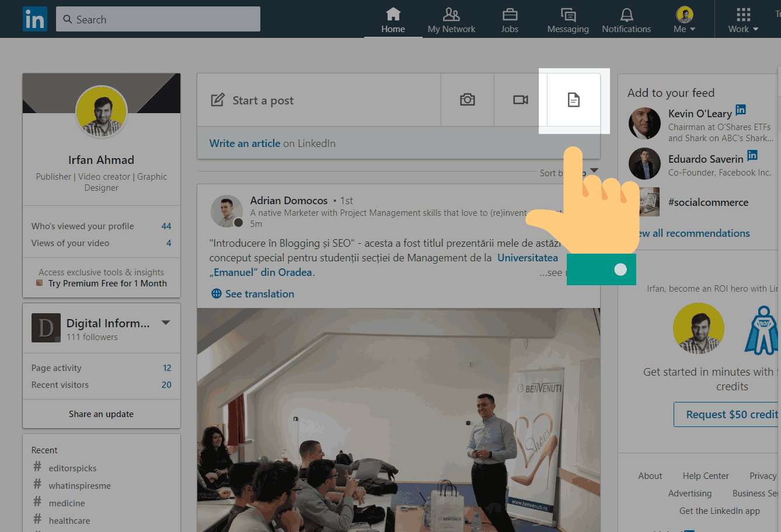This screenshot has height=532, width=781.
Task: Click view all recommendations link
Action: tap(693, 233)
